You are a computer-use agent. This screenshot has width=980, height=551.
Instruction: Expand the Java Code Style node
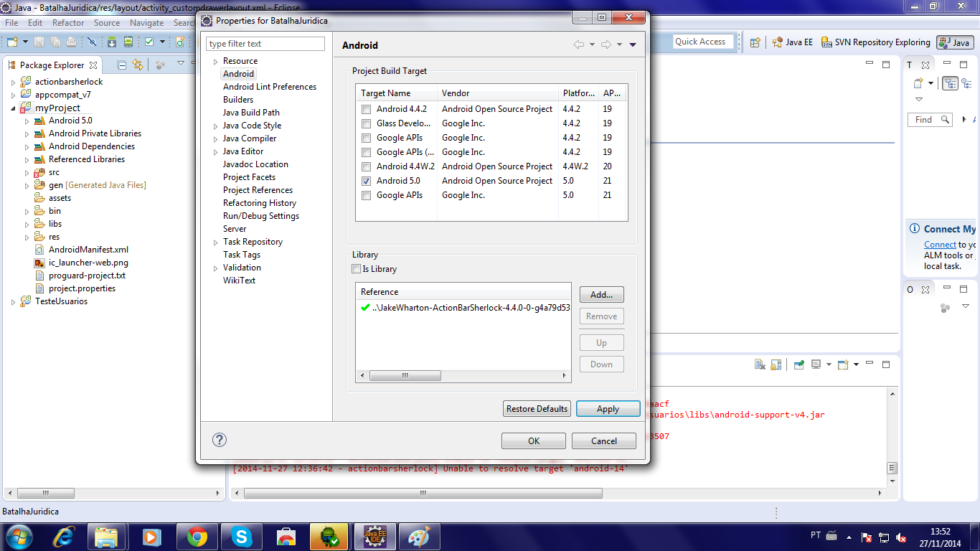(x=215, y=126)
